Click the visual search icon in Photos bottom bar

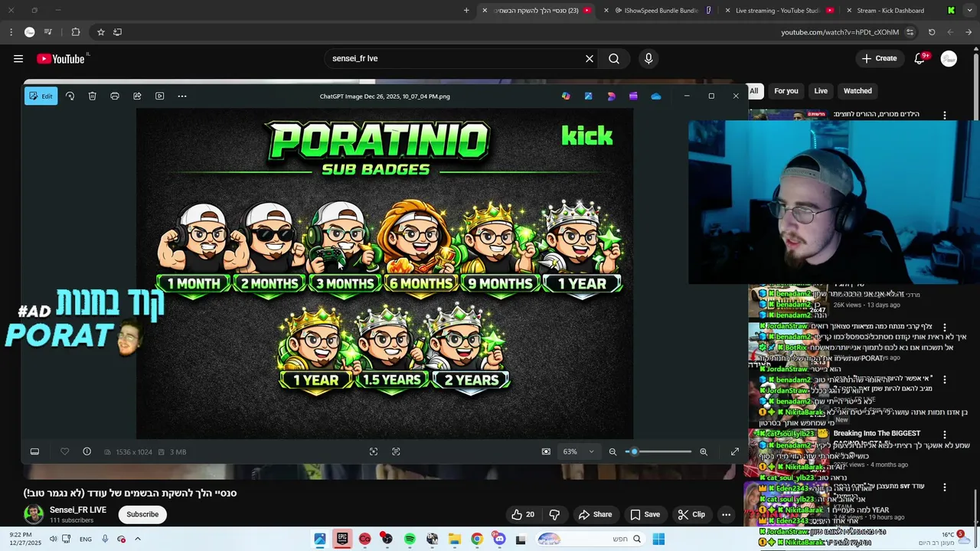click(x=374, y=452)
